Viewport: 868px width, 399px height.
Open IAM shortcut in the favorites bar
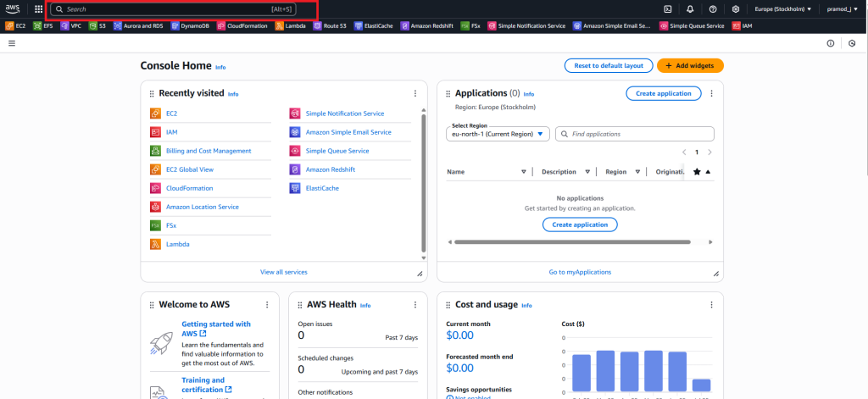(x=743, y=25)
